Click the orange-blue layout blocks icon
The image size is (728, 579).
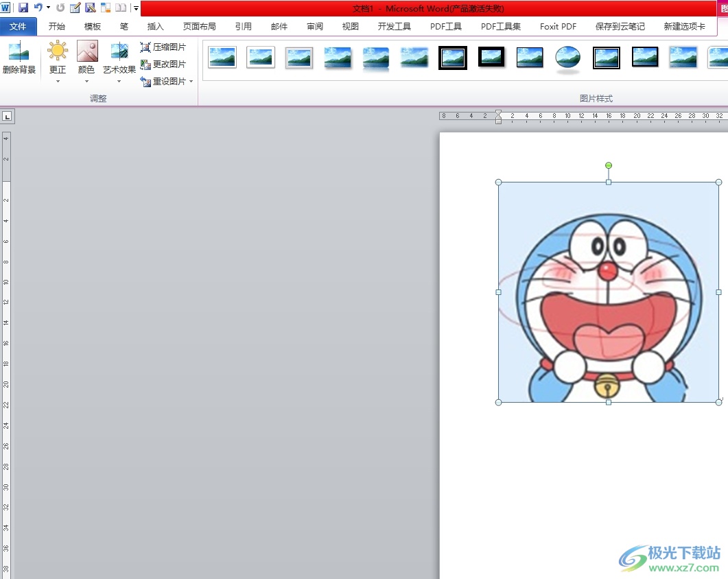point(106,8)
